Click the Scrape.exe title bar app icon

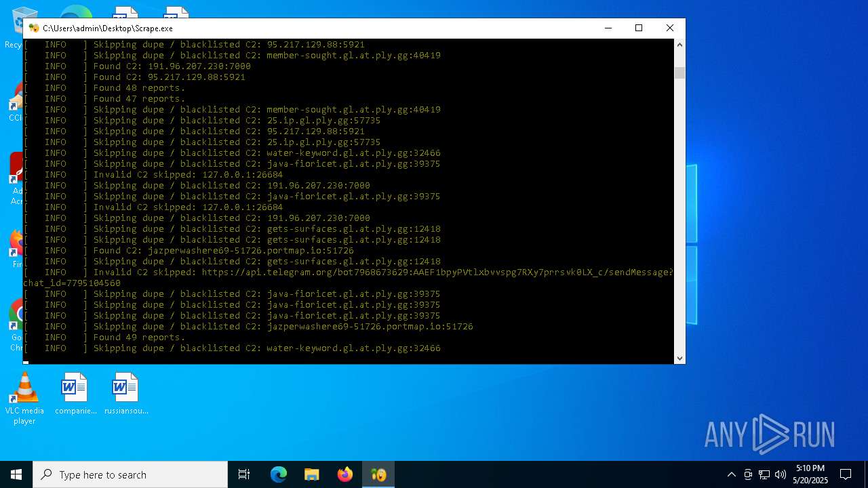point(34,28)
